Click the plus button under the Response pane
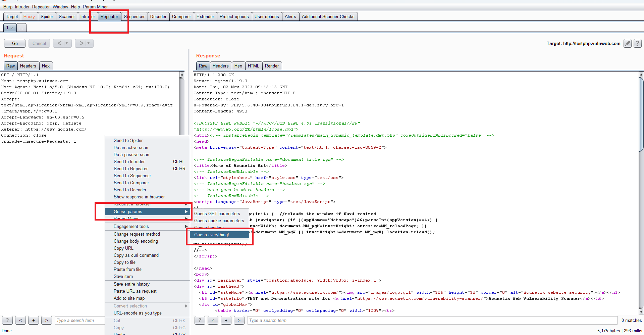 click(x=226, y=320)
